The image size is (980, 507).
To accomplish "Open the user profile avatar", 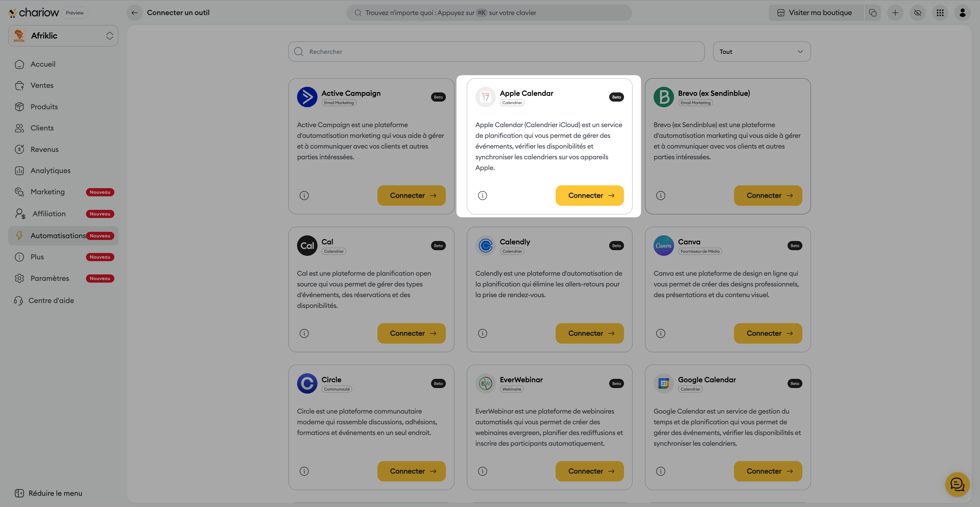I will [962, 13].
